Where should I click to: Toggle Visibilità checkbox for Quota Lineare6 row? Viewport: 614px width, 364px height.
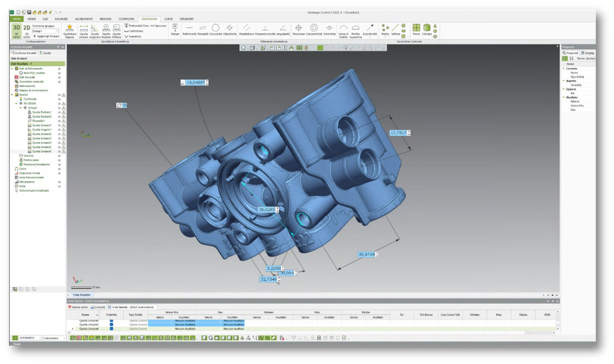[112, 328]
